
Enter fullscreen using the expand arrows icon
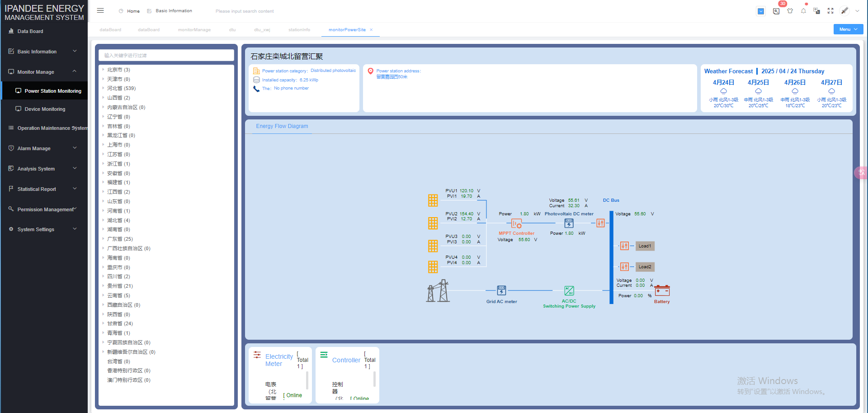click(x=830, y=11)
